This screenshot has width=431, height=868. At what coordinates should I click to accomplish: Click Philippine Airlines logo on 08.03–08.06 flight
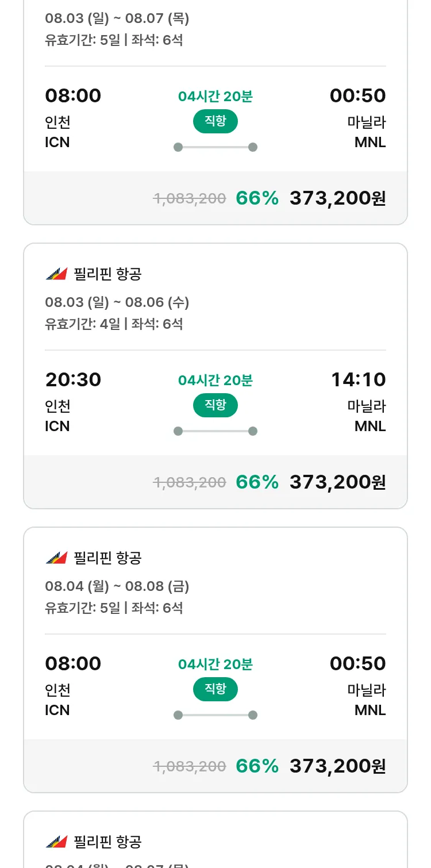(x=56, y=274)
